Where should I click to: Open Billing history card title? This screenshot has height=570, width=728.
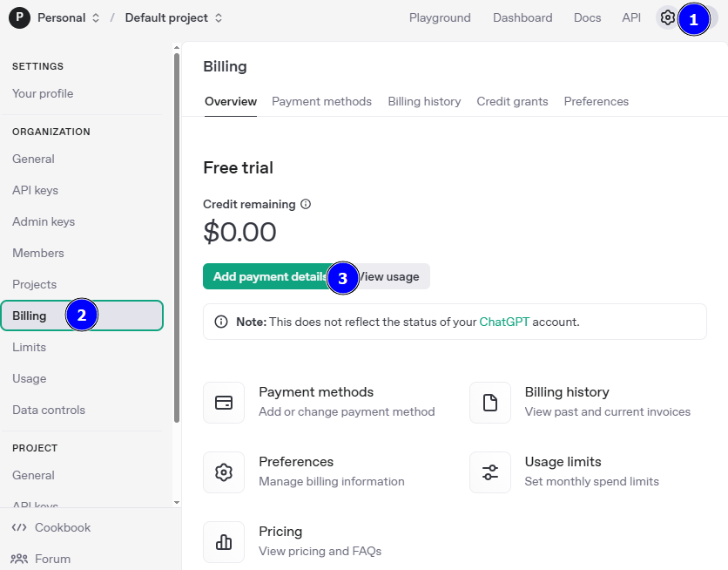[567, 392]
